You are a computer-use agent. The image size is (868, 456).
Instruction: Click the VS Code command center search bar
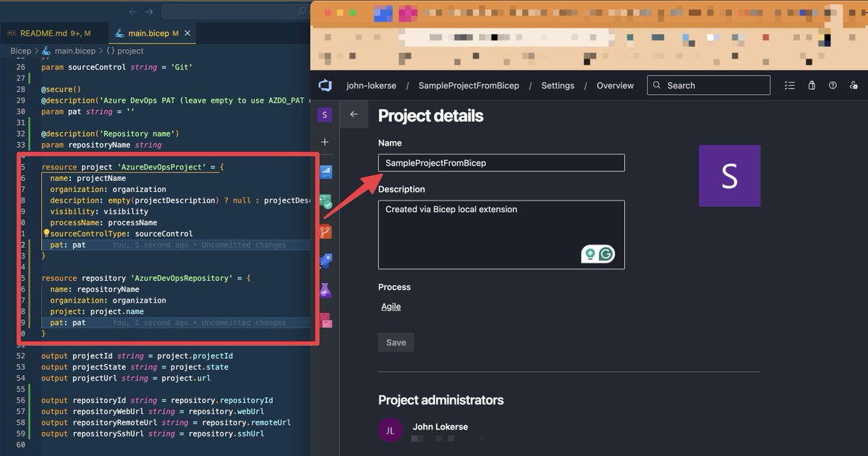coord(237,12)
